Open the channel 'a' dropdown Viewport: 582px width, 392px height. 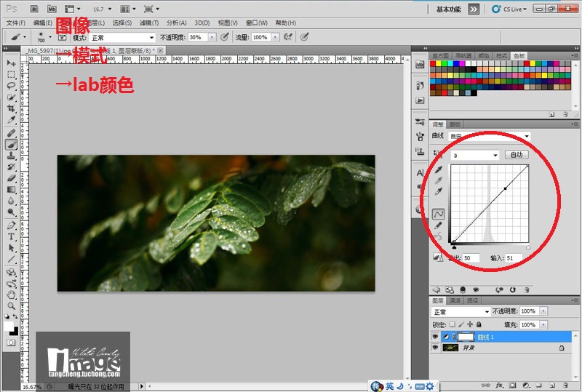point(475,155)
